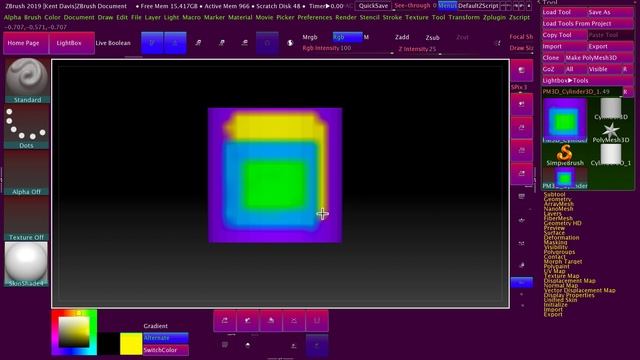Select the PolyMesh3D star tool icon
This screenshot has width=640, height=360.
click(611, 133)
